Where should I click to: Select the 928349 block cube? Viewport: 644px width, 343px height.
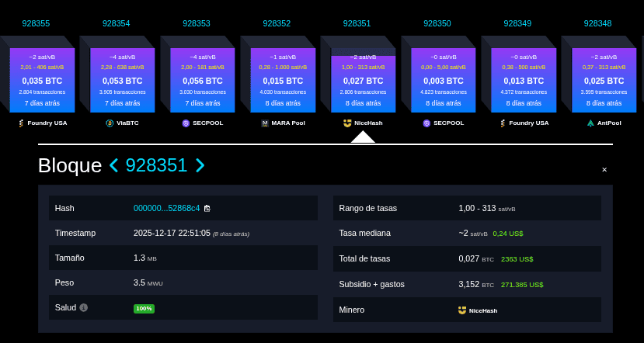(524, 80)
